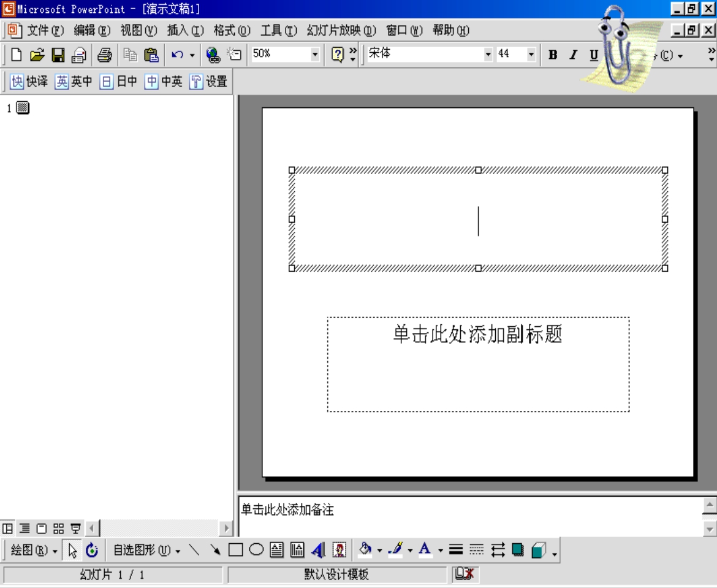Click the line color pen swatch

click(x=395, y=549)
